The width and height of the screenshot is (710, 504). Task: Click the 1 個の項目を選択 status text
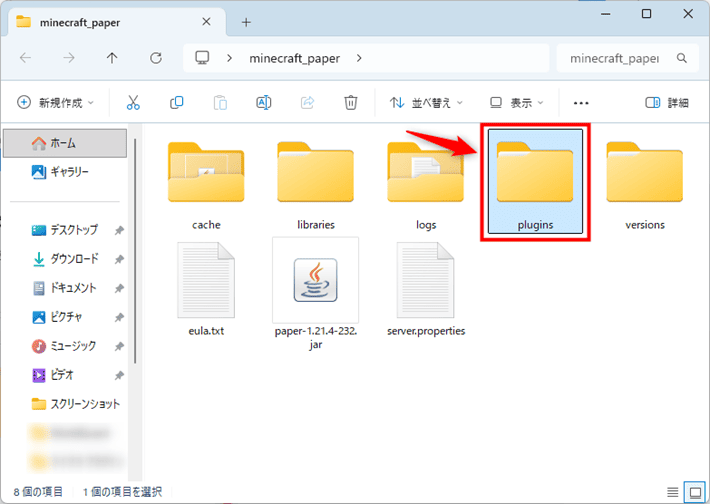pos(122,492)
